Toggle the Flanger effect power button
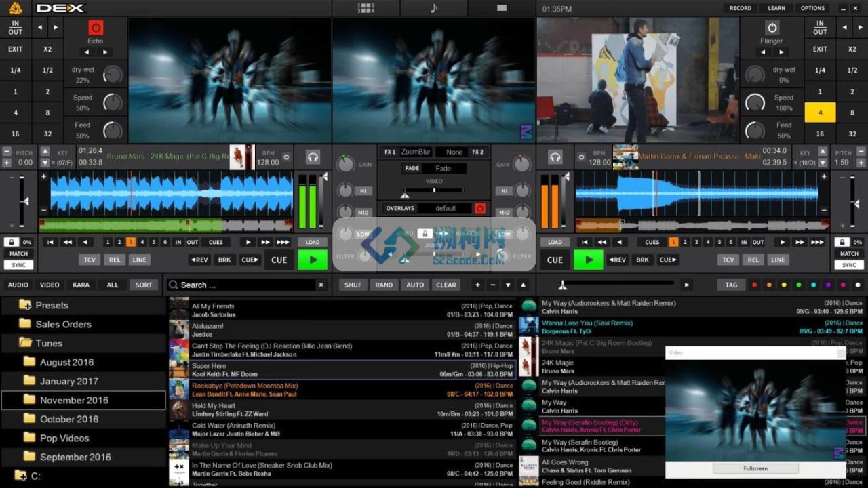Viewport: 868px width, 488px height. tap(772, 28)
